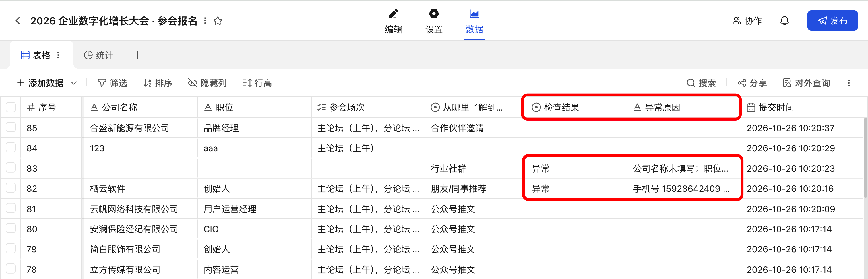This screenshot has width=868, height=279.
Task: Open 搜索 search
Action: pos(701,83)
